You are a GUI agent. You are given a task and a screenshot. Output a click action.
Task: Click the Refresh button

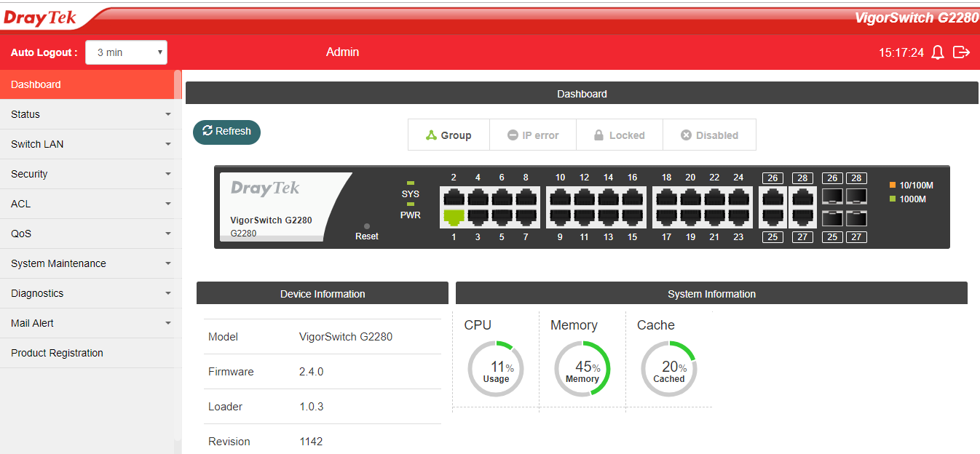(x=226, y=132)
